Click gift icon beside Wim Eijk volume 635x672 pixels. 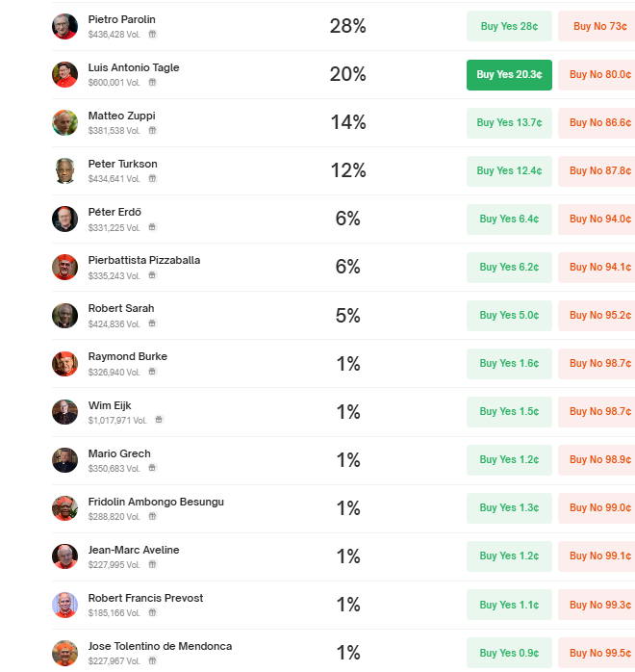pyautogui.click(x=159, y=419)
